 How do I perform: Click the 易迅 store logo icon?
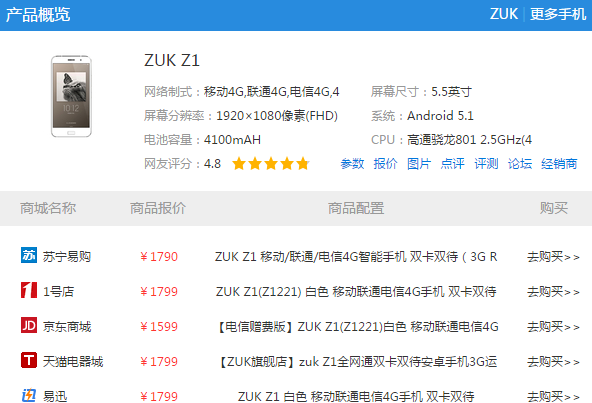tap(29, 395)
